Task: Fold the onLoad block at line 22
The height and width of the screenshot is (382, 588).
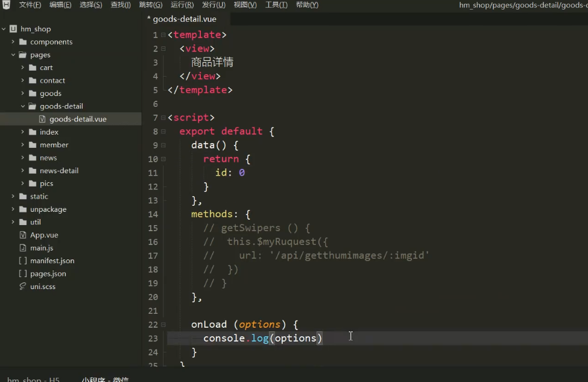Action: click(163, 325)
